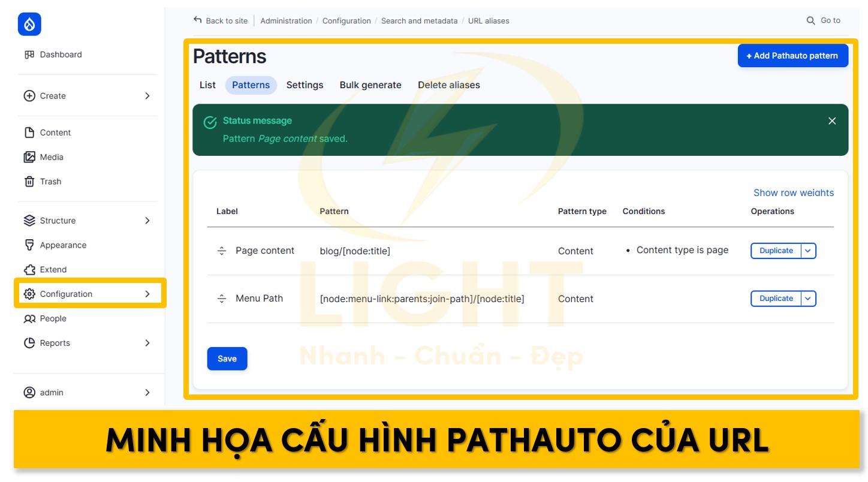Select the Patterns tab
The height and width of the screenshot is (482, 868).
251,85
